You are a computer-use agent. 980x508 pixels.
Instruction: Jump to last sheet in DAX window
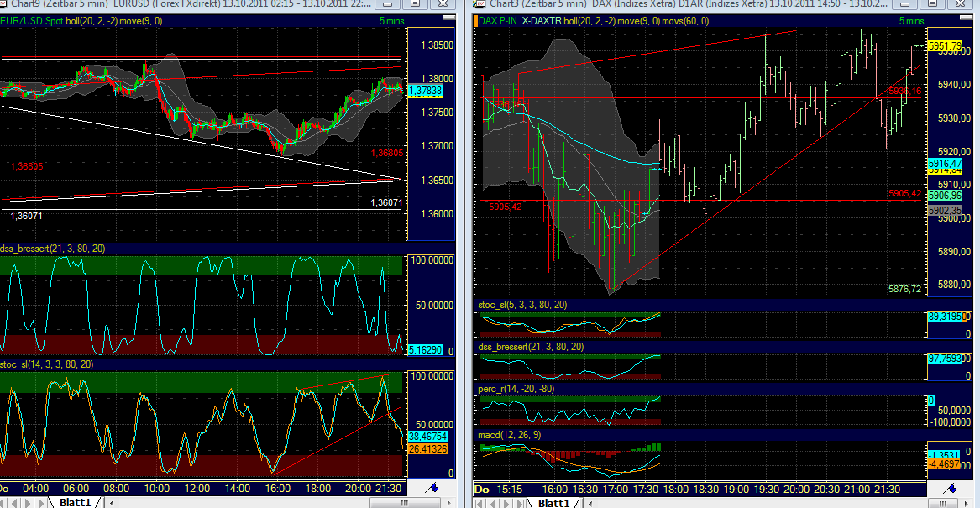pos(518,502)
